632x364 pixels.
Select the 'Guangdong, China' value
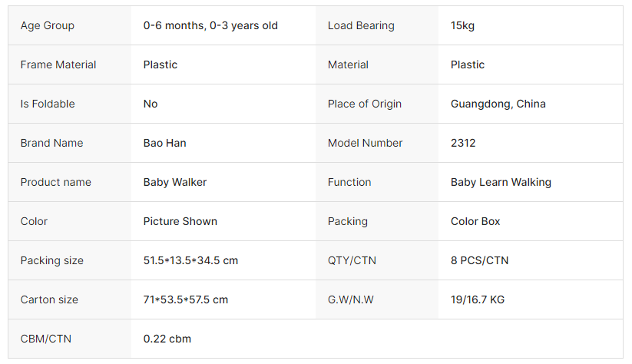click(x=498, y=104)
